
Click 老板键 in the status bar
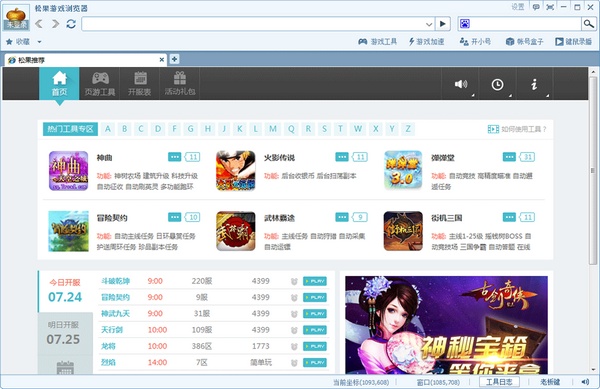(550, 382)
